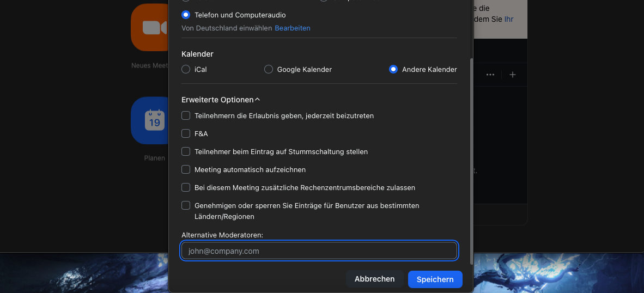Click the Bearbeiten link
This screenshot has height=293, width=644.
tap(293, 28)
